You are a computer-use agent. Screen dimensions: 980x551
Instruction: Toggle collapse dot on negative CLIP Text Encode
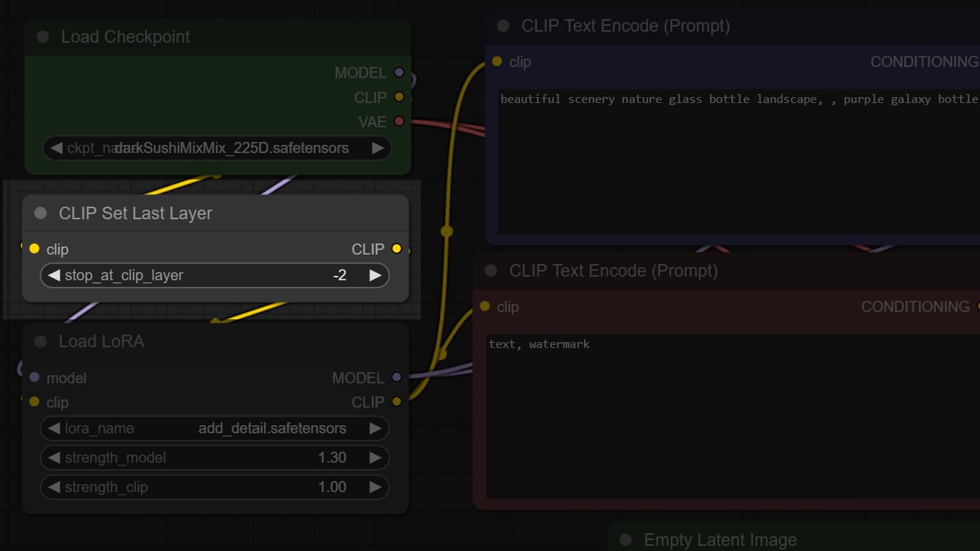pyautogui.click(x=491, y=271)
